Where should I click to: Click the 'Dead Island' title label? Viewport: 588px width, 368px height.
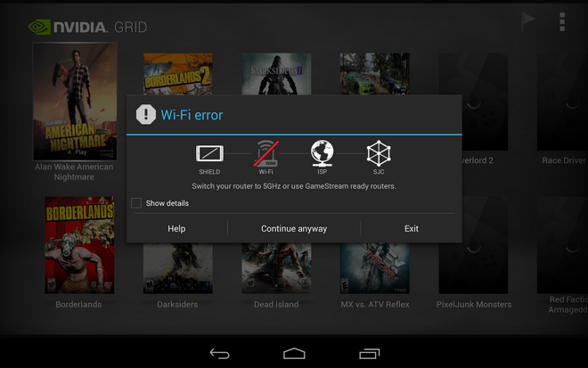276,304
